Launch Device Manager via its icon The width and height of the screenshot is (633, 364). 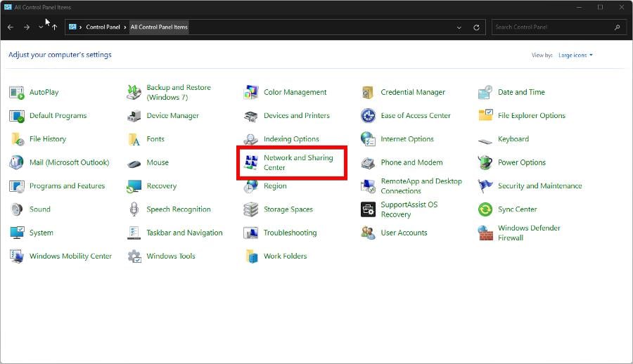tap(134, 116)
